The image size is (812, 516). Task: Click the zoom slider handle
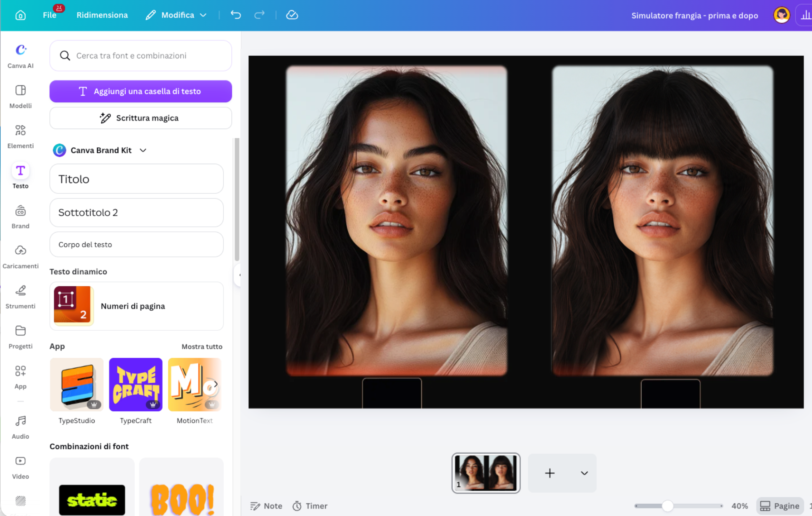coord(667,506)
